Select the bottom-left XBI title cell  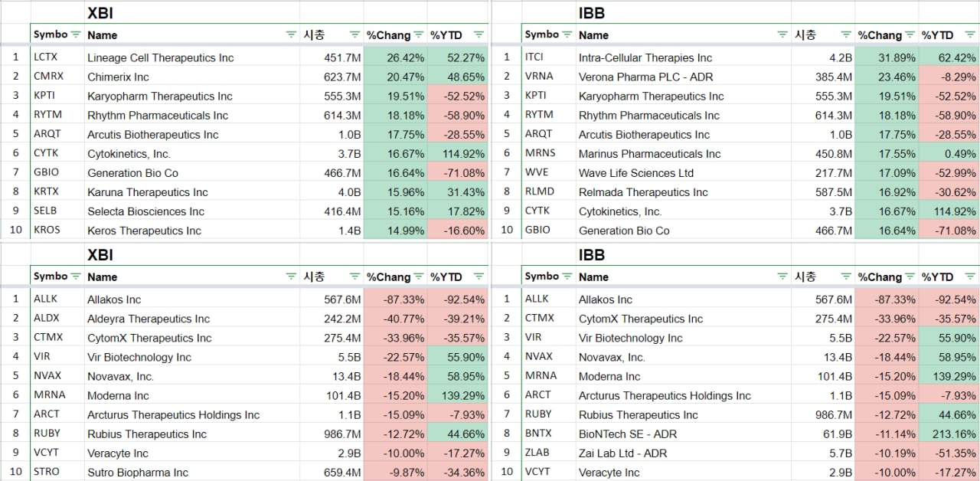pos(192,255)
